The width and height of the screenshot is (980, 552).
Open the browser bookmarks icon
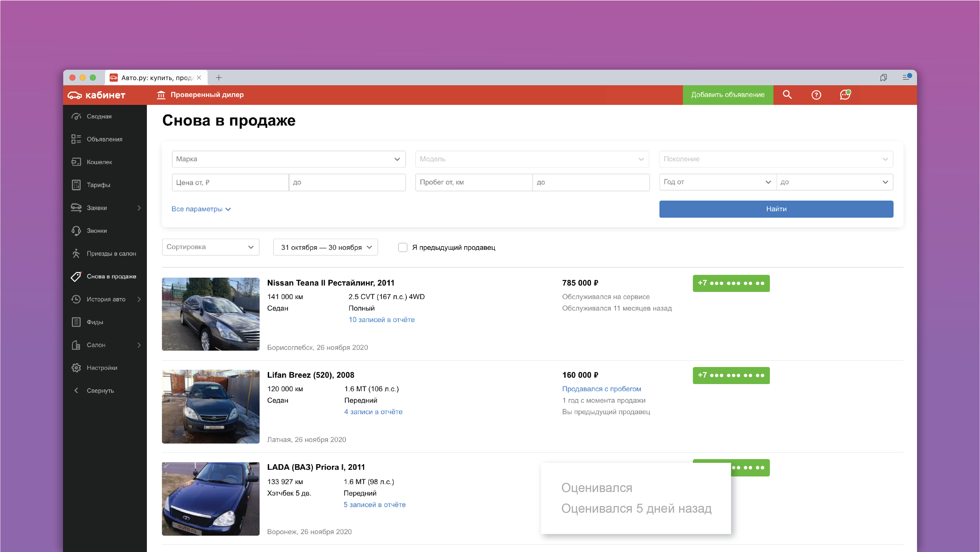[x=883, y=78]
